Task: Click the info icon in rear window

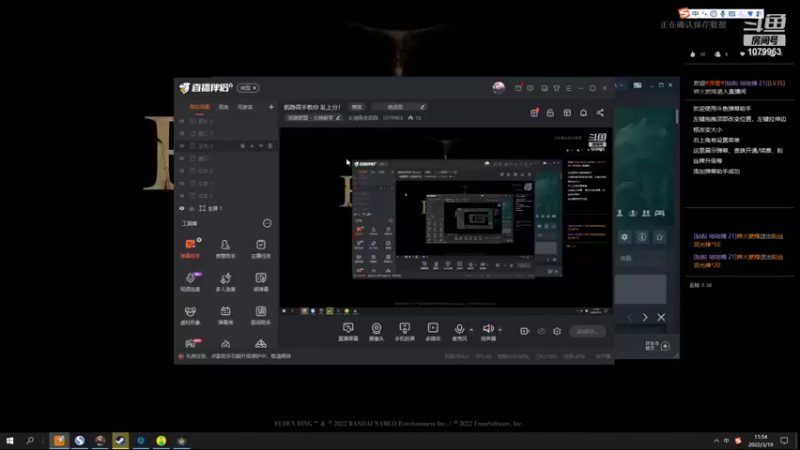Action: [642, 237]
